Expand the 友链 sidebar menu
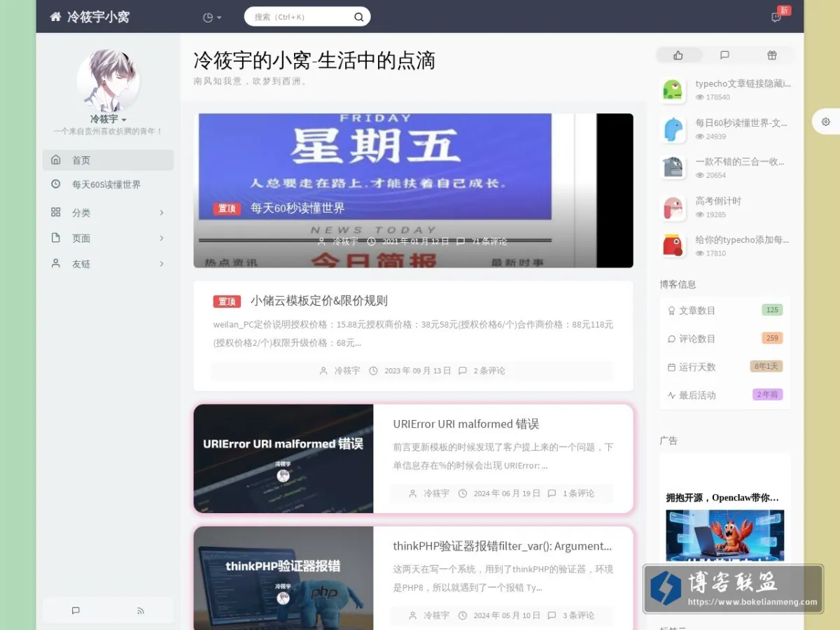 click(108, 264)
